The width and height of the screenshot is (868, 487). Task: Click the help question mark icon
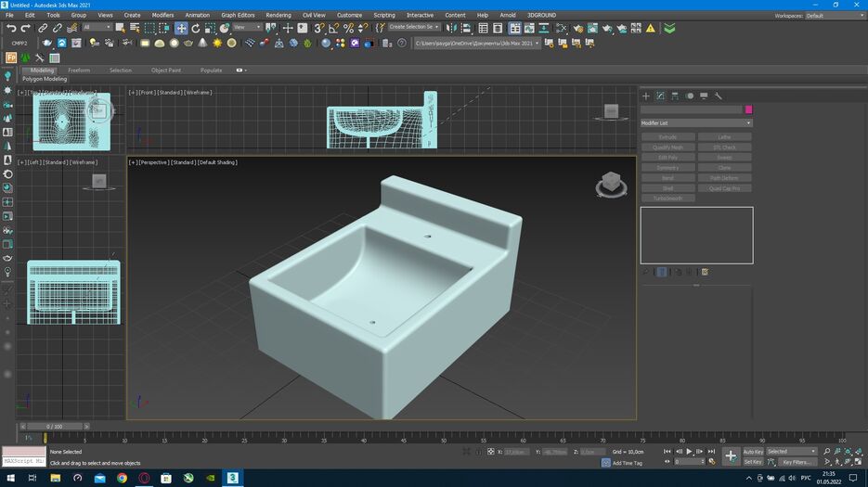[402, 43]
